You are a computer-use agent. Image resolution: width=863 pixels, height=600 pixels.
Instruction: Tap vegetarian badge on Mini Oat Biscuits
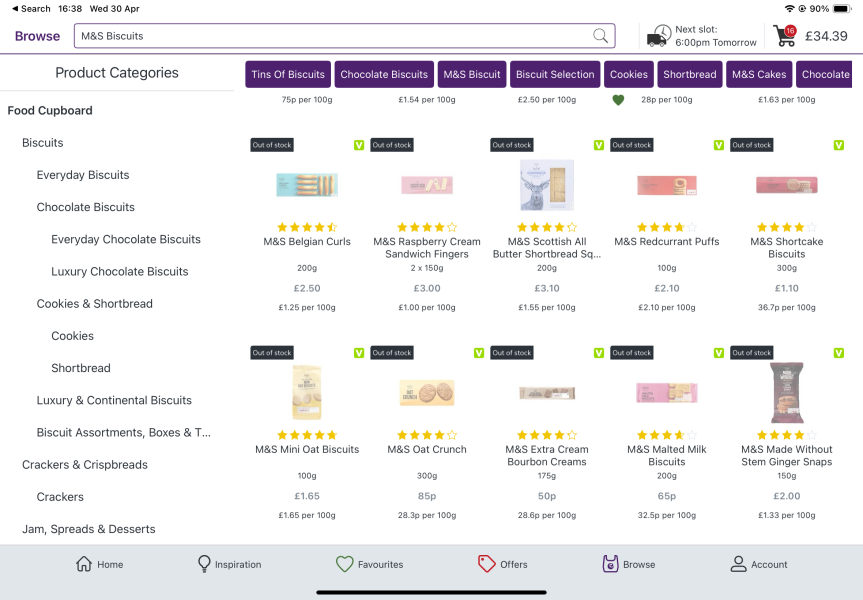[x=359, y=353]
